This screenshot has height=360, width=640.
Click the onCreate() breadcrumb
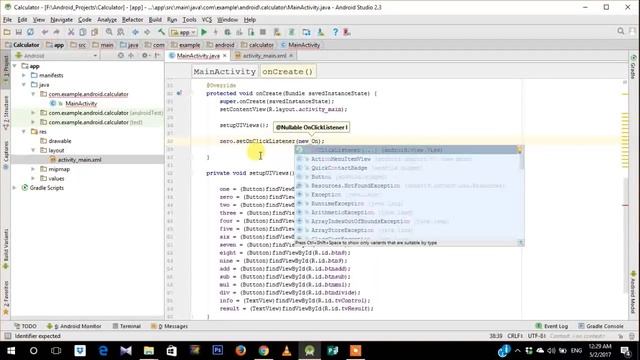[x=287, y=71]
